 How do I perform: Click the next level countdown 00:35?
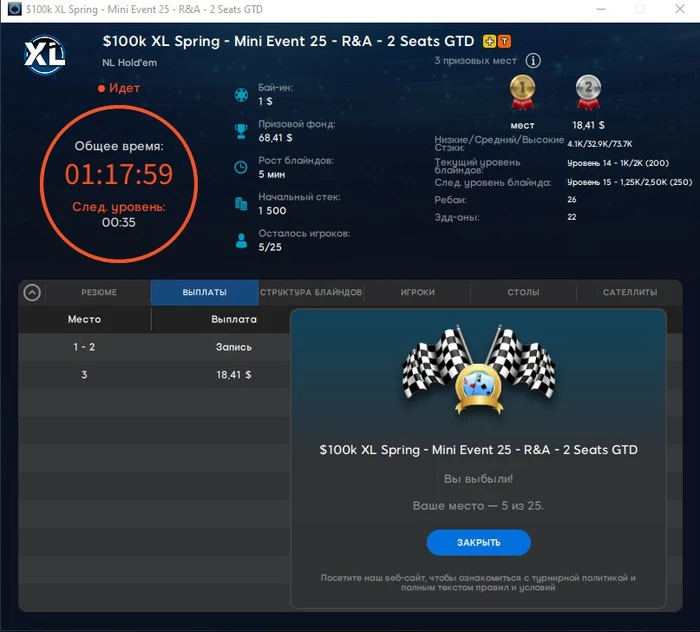coord(118,222)
